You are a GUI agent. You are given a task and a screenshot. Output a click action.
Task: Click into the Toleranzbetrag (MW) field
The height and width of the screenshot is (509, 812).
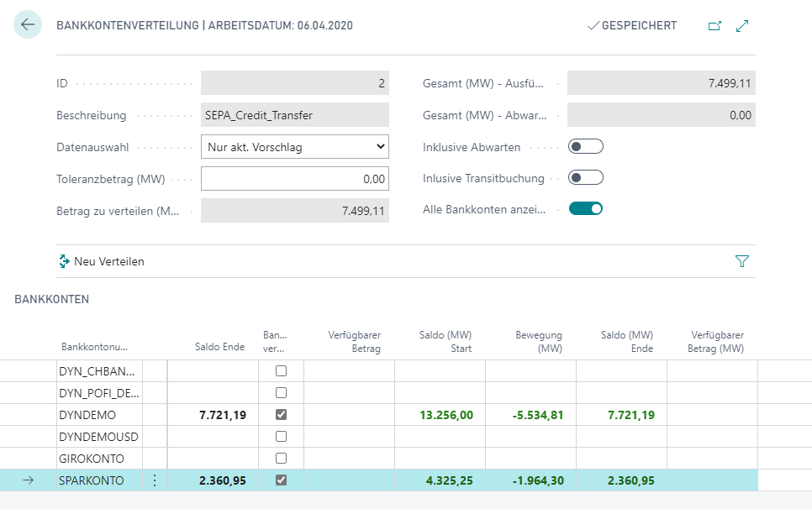point(295,178)
